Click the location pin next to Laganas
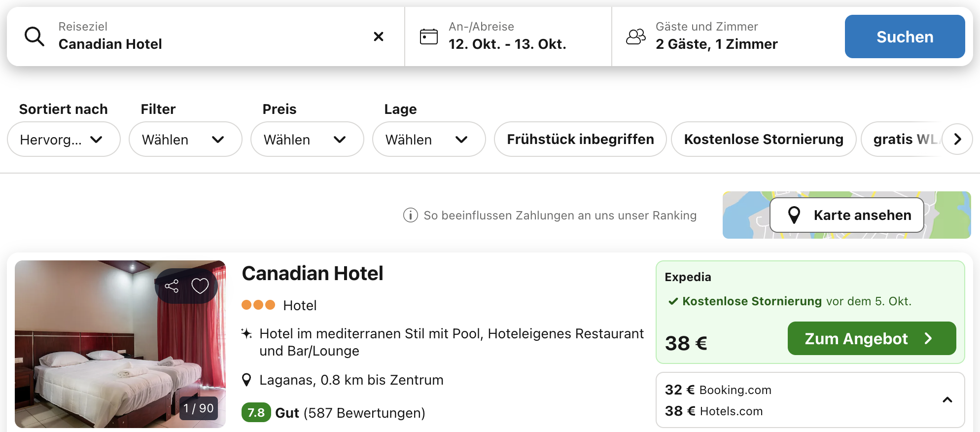Viewport: 980px width, 432px height. click(x=246, y=380)
